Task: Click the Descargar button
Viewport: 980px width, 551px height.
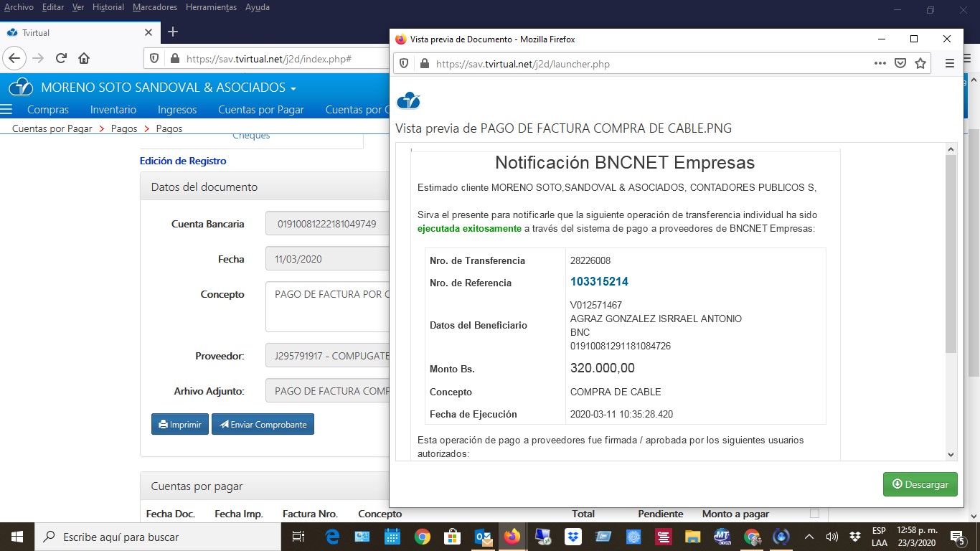Action: [x=920, y=484]
